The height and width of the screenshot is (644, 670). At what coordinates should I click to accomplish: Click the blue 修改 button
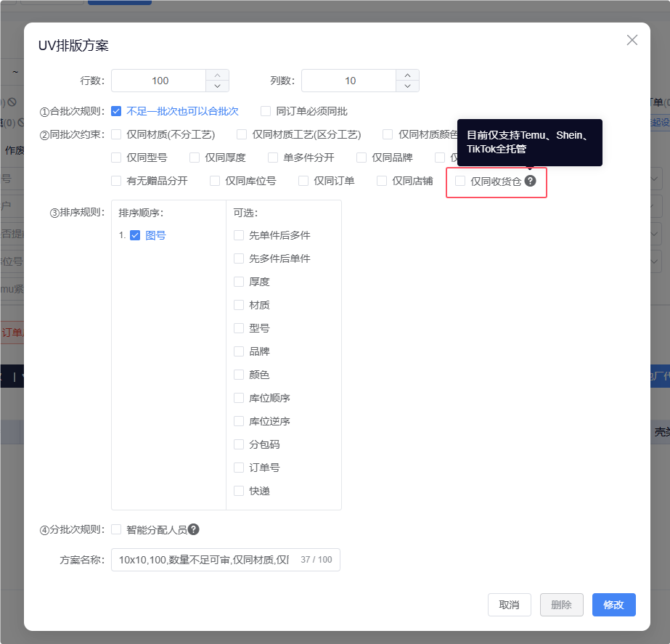613,605
